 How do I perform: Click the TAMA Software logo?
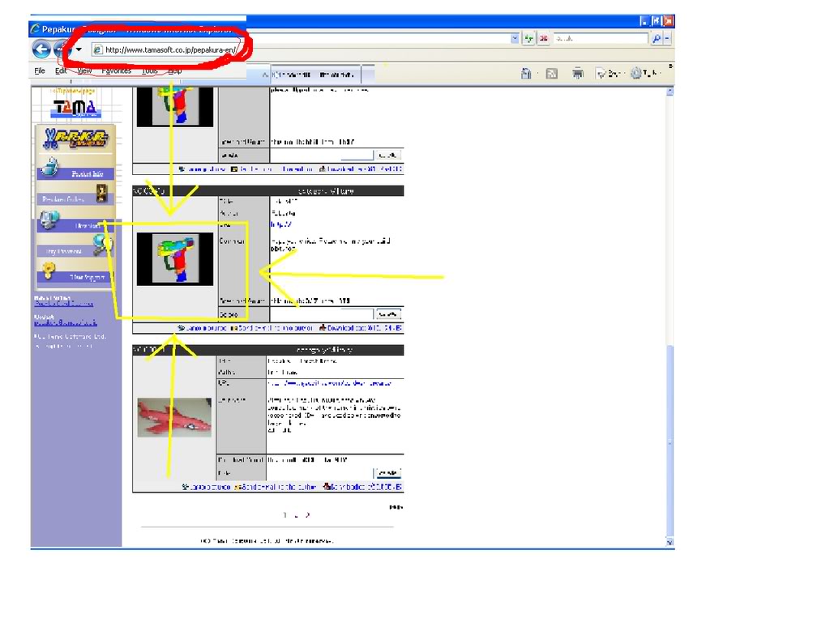click(76, 108)
